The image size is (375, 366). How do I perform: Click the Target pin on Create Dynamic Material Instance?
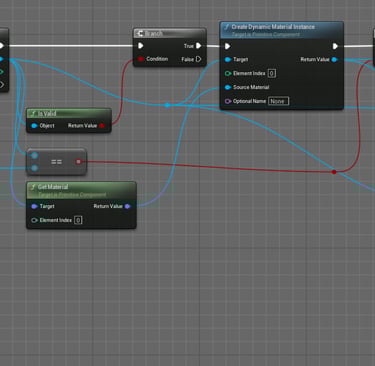pos(228,59)
